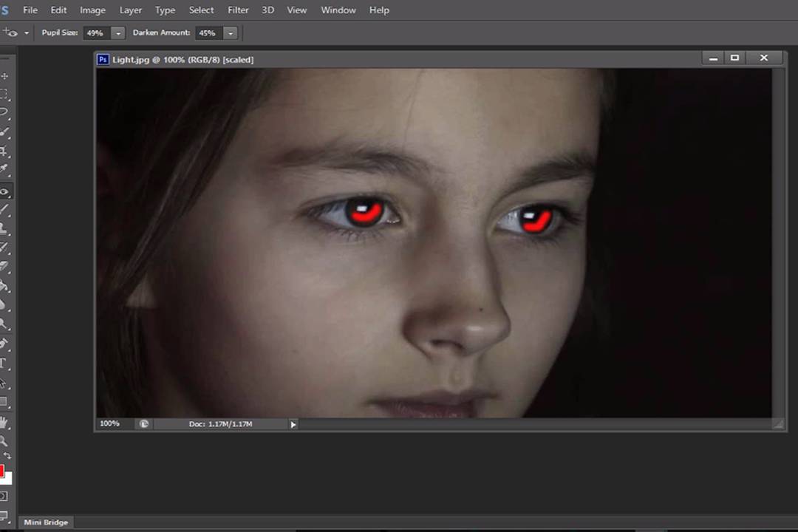Expand the document status bar arrow menu
798x532 pixels.
(x=293, y=424)
